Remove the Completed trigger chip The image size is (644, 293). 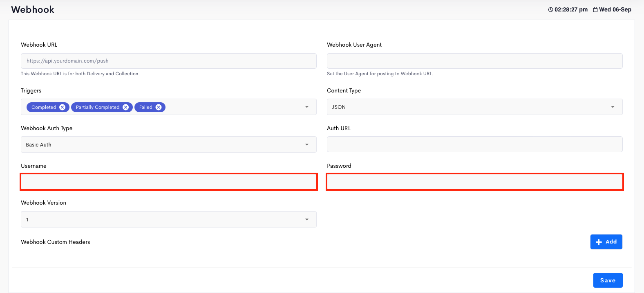point(62,107)
